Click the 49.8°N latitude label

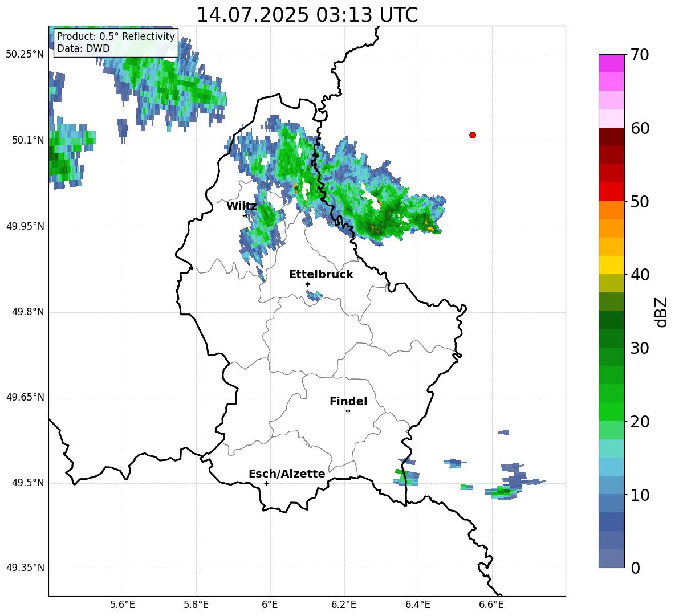click(x=29, y=312)
